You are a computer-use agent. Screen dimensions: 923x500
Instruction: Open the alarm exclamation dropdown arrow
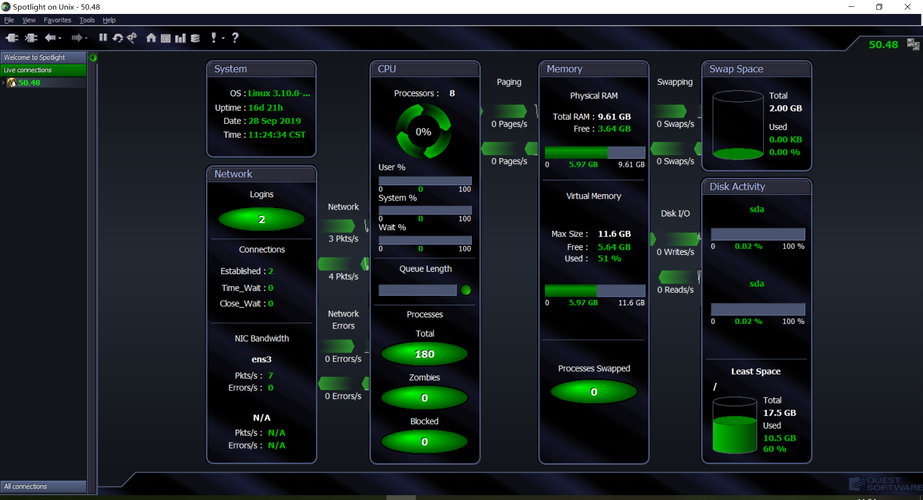click(223, 38)
